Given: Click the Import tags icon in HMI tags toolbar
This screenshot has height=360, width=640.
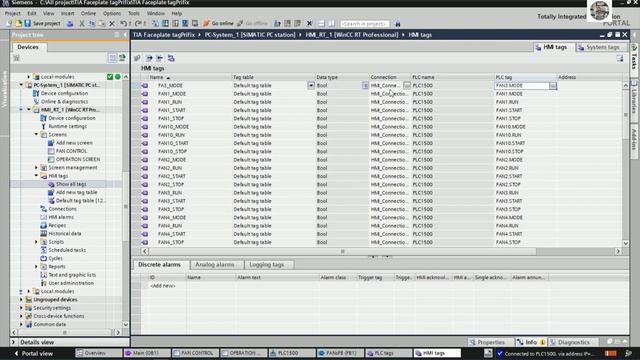Looking at the screenshot, I should [160, 58].
